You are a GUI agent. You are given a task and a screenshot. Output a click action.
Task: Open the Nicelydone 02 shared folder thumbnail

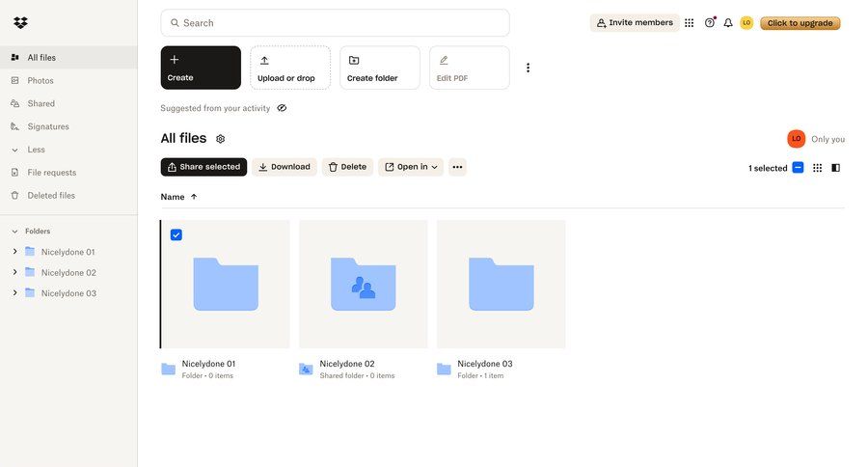364,285
